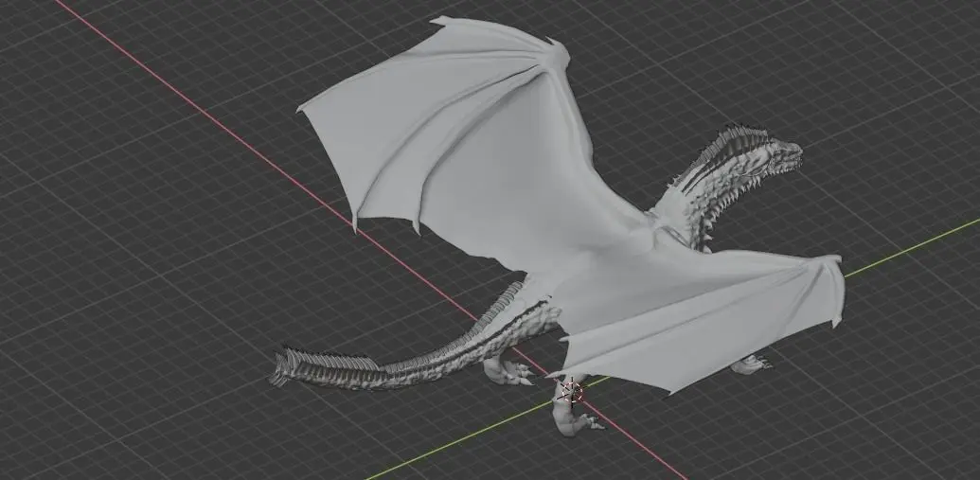Select the dragon model by its head
Viewport: 980px width, 480px height.
tap(786, 156)
